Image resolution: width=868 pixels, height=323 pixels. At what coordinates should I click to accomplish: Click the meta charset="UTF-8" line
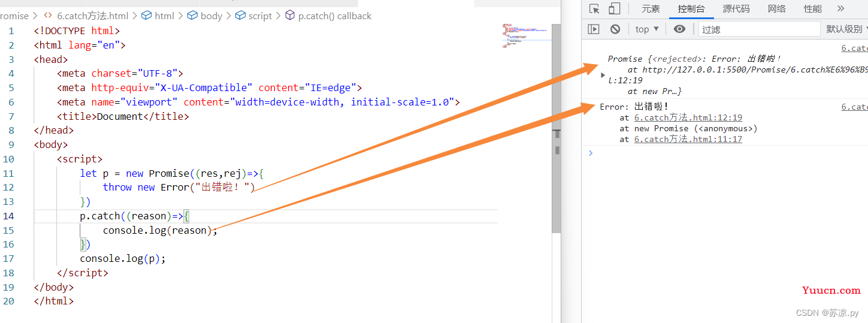point(120,73)
